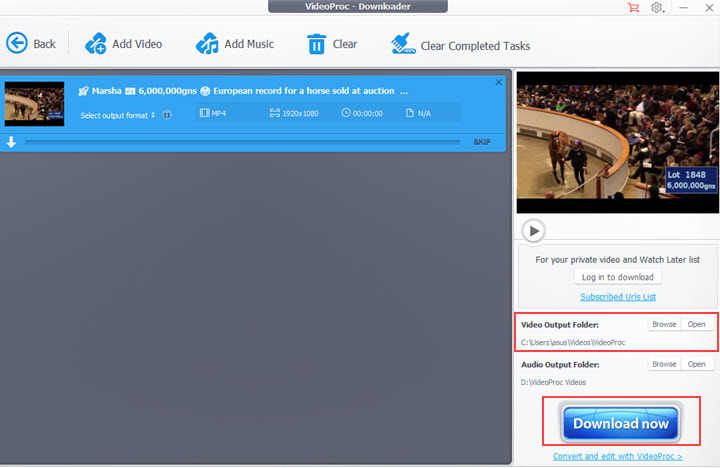Open the settings gear menu
Screen dimensions: 720x468
657,7
